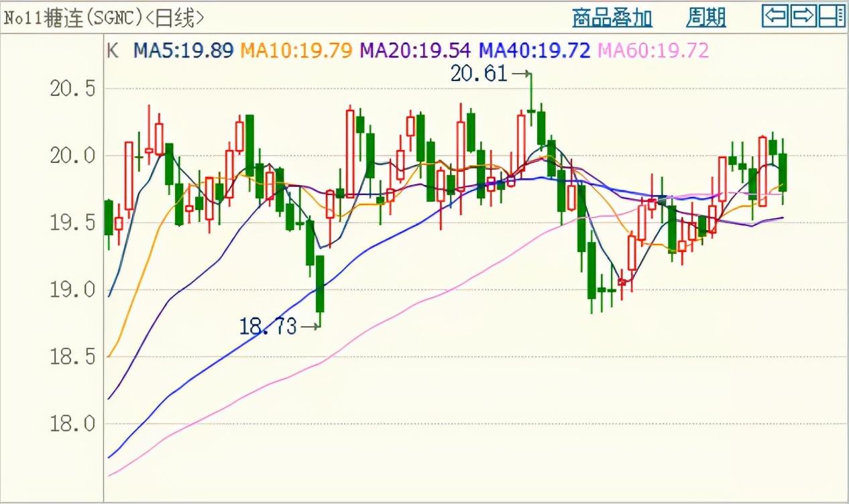Click the 18.5 price axis label
The image size is (849, 504).
[72, 357]
